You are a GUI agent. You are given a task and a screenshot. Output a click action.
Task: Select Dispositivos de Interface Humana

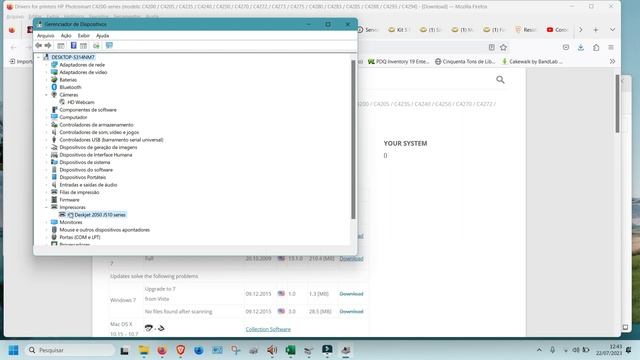click(x=96, y=155)
